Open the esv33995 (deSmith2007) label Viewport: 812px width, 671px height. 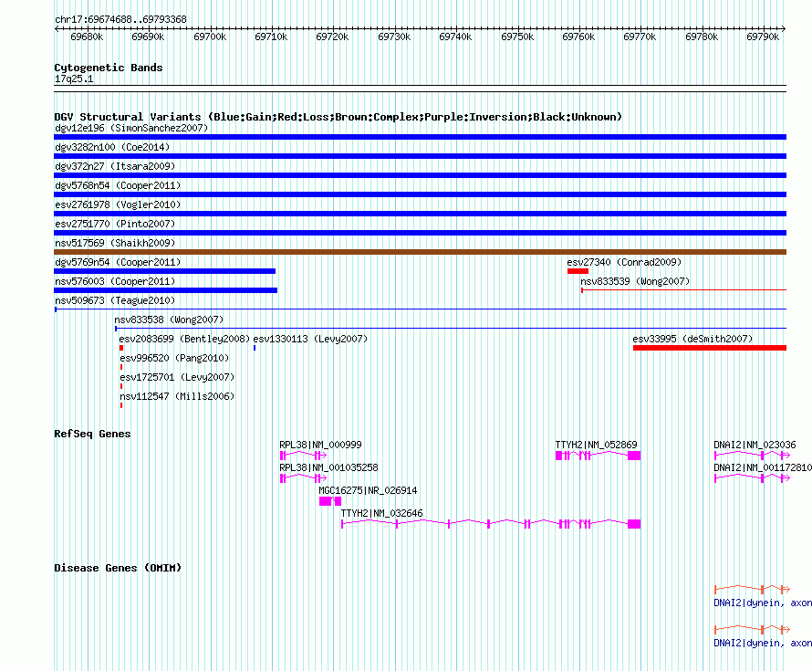point(692,339)
